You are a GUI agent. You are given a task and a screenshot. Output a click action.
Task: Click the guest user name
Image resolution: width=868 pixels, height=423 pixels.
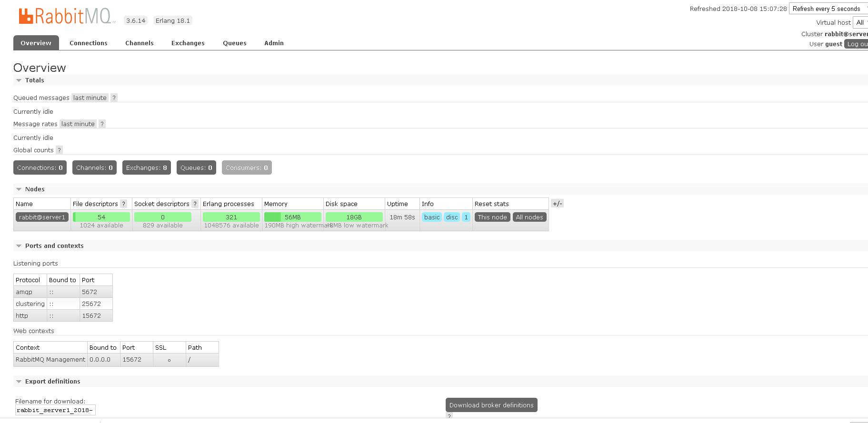point(834,44)
